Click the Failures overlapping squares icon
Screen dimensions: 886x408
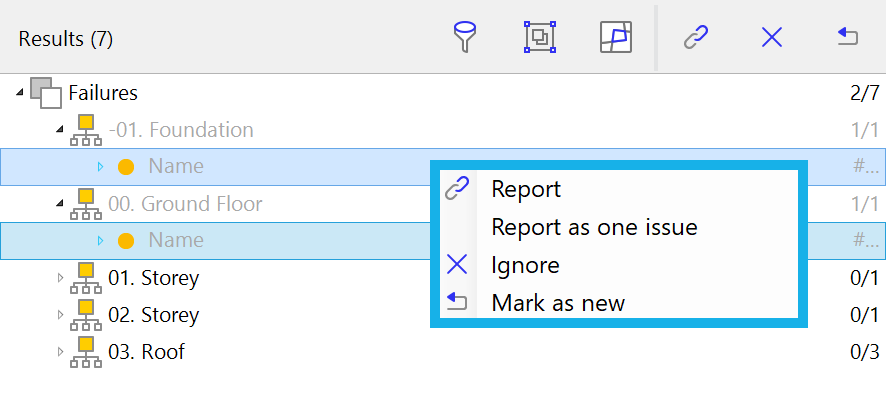tap(45, 93)
